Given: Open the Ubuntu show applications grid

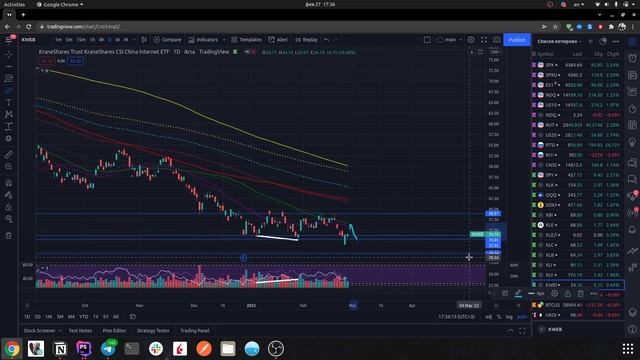Looking at the screenshot, I should tap(628, 349).
